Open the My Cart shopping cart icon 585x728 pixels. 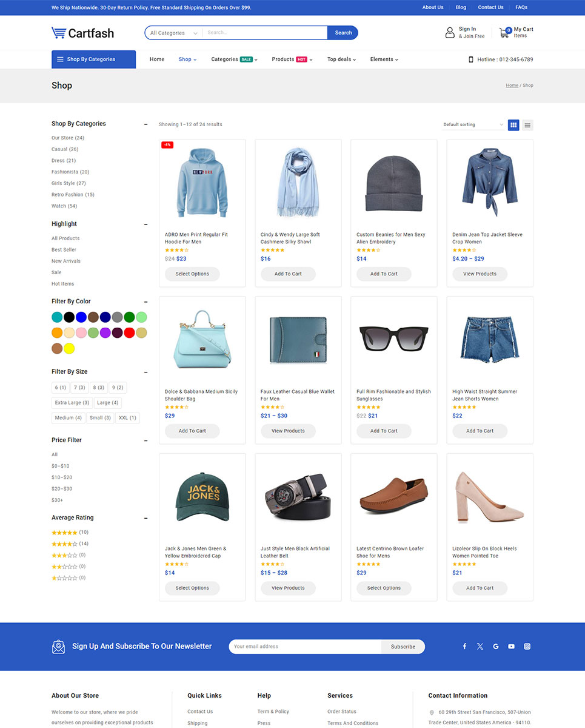[x=504, y=33]
